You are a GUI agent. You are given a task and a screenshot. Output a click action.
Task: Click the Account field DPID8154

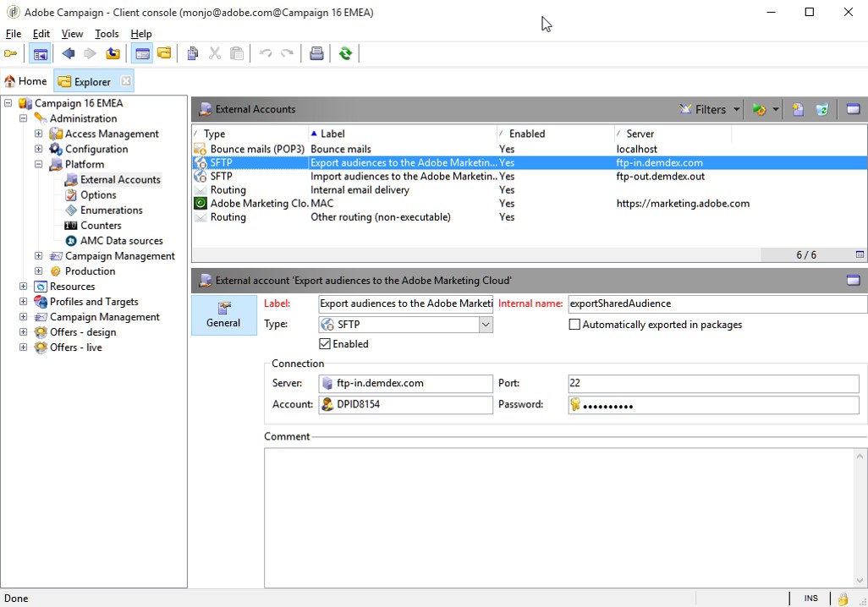406,404
